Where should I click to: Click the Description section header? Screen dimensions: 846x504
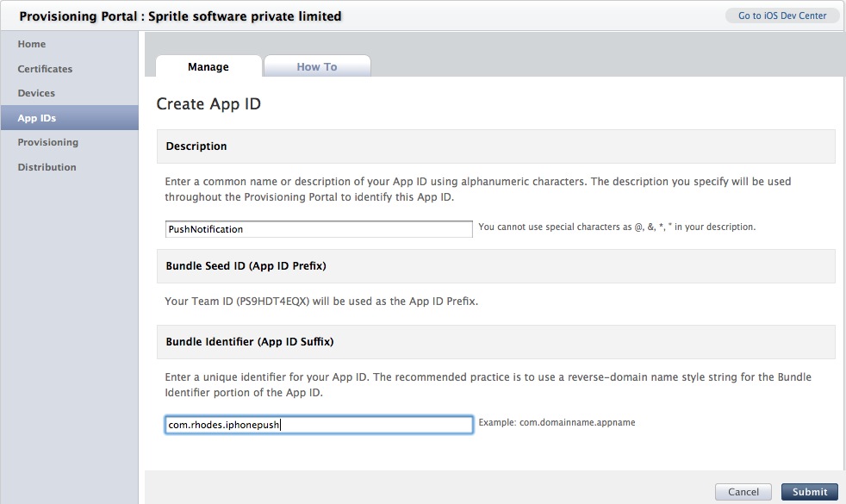tap(496, 146)
